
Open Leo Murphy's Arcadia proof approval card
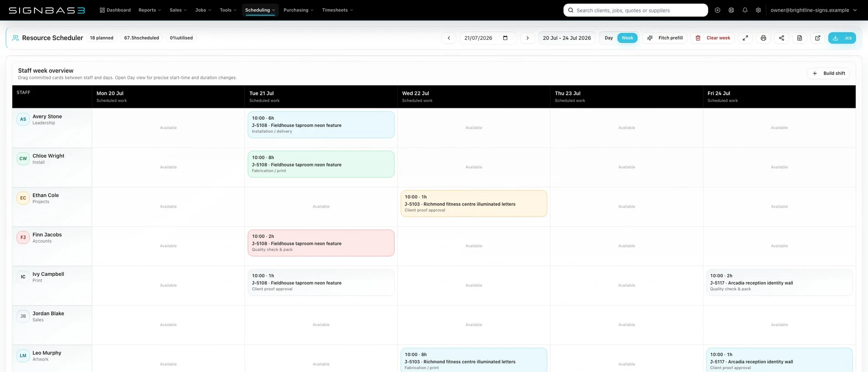[x=779, y=360]
